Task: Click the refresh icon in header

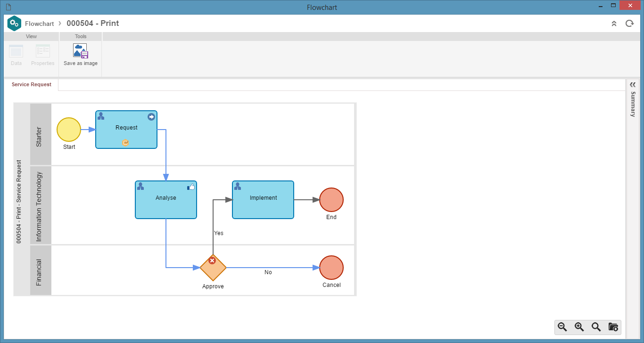Action: [629, 23]
